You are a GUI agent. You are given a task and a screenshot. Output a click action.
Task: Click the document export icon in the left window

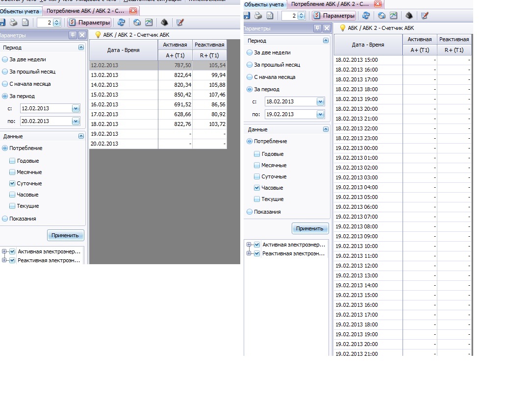25,23
